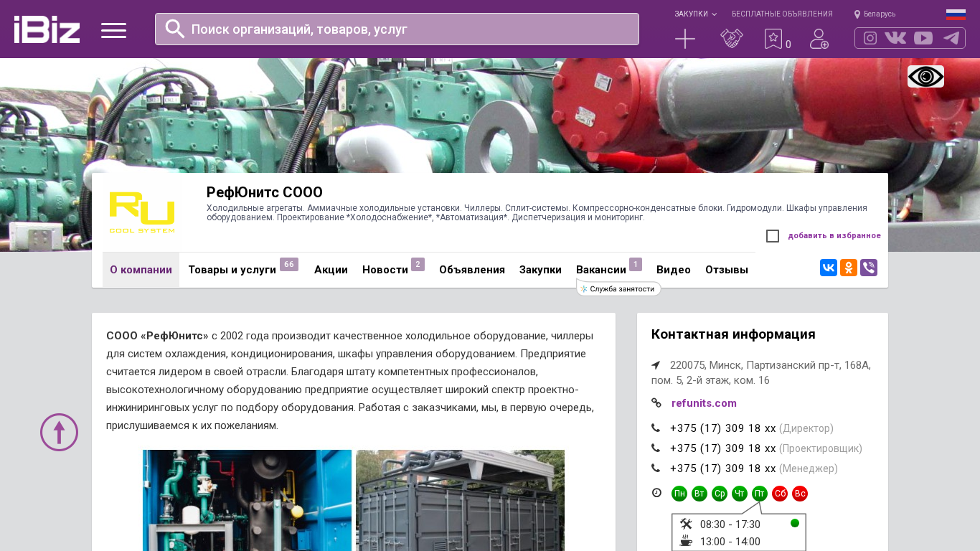This screenshot has height=551, width=980.
Task: Open iBiz VK page in header
Action: [895, 38]
